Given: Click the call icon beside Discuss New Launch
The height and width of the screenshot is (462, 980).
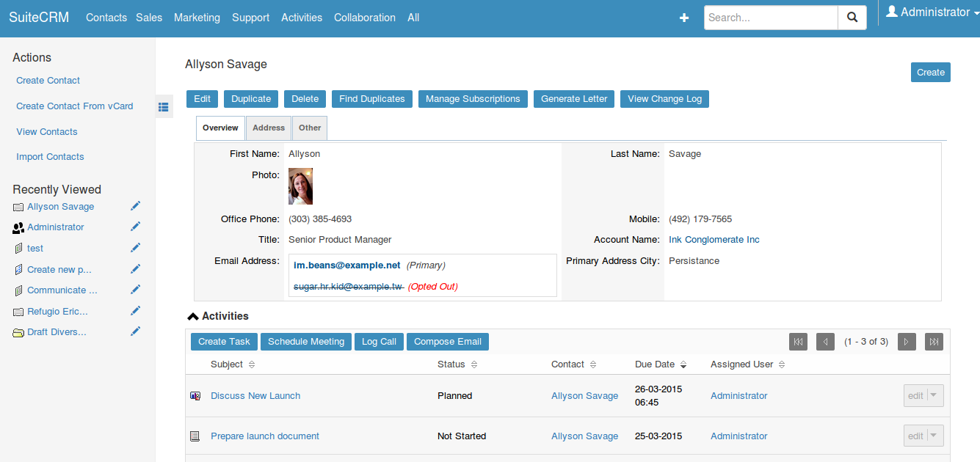Looking at the screenshot, I should point(195,395).
